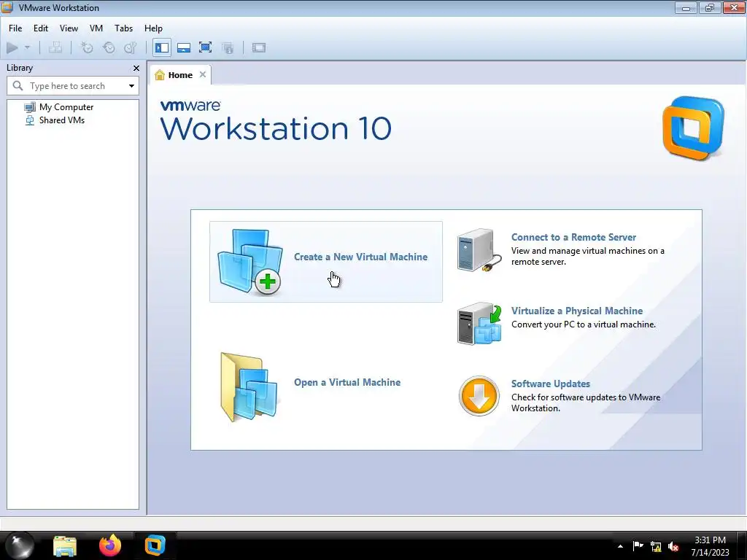
Task: Open the VM menu
Action: click(x=96, y=28)
